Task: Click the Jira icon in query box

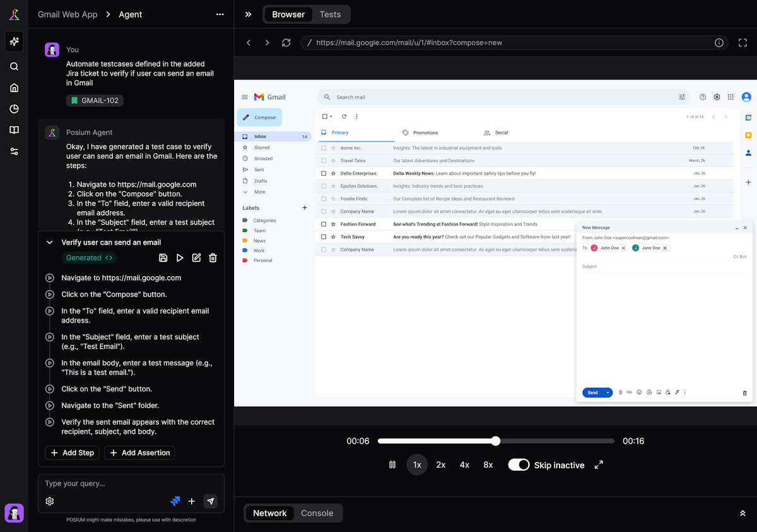Action: [x=175, y=501]
